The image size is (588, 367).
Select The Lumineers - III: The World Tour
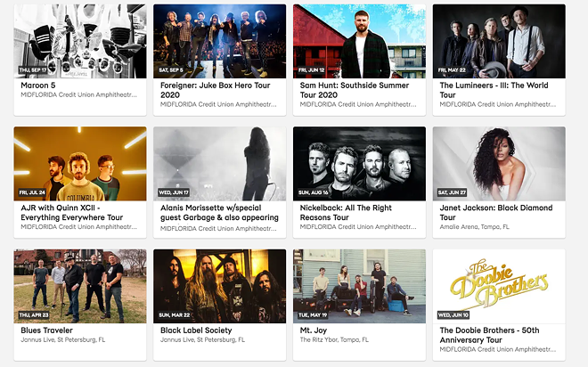click(494, 90)
